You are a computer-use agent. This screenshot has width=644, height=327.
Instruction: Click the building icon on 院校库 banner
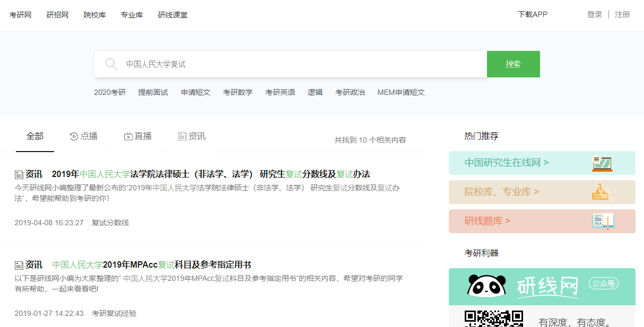(x=602, y=192)
